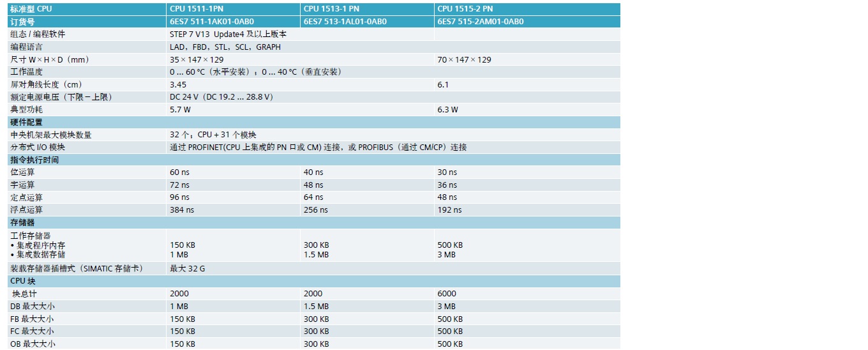Click the '额定电源电压' row label
Image resolution: width=868 pixels, height=350 pixels.
point(61,97)
